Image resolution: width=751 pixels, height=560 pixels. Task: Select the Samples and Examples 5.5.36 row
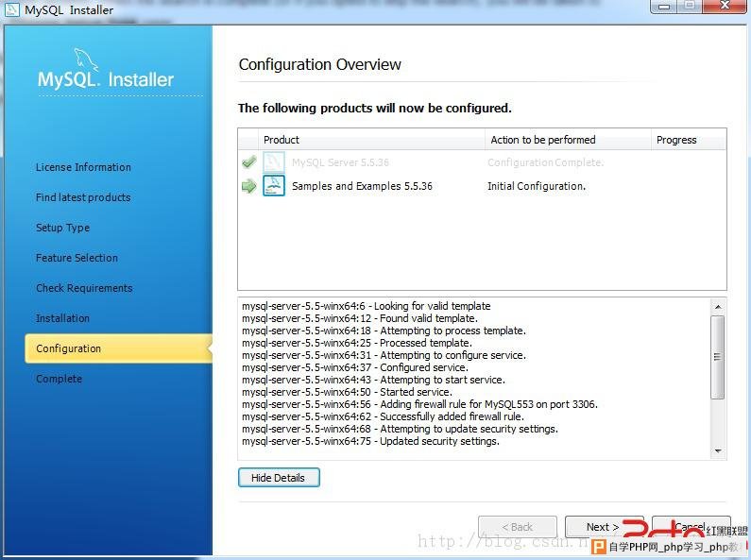click(x=482, y=186)
